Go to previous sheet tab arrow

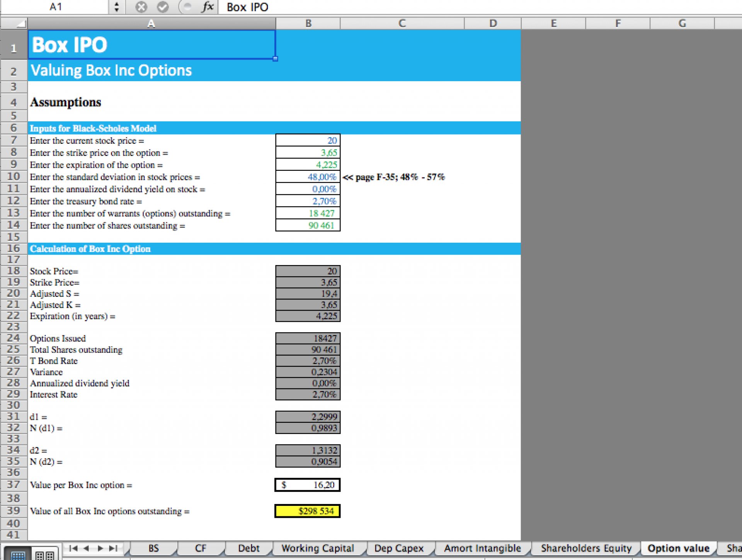[x=87, y=548]
